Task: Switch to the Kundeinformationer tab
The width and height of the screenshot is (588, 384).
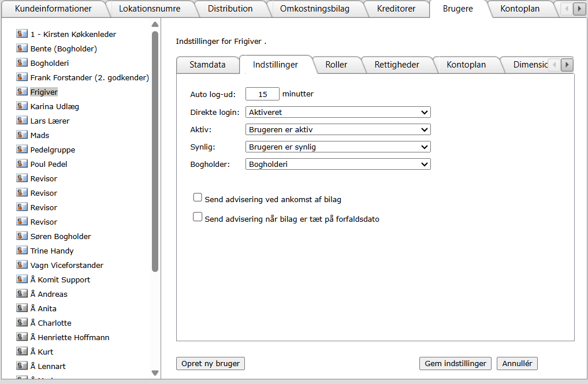Action: click(53, 9)
